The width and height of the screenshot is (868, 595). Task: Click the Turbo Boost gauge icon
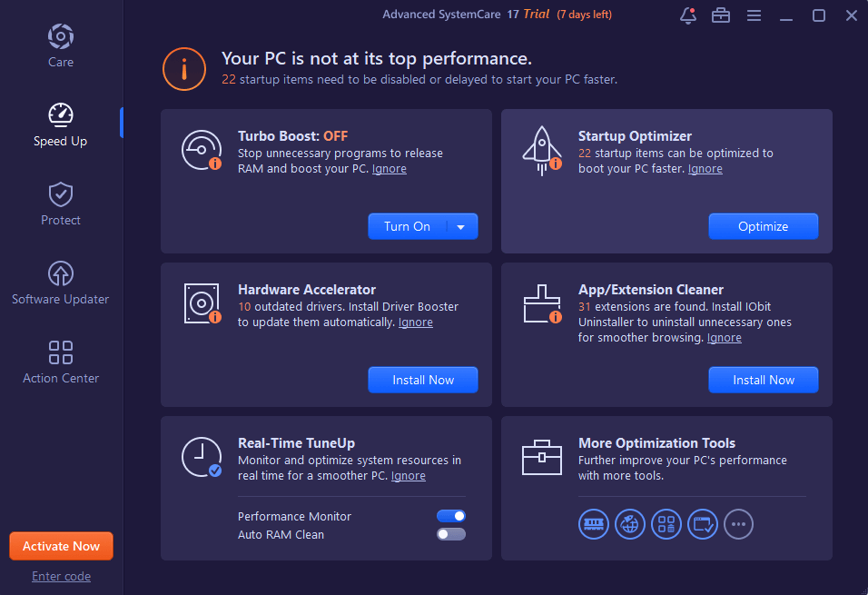[202, 150]
